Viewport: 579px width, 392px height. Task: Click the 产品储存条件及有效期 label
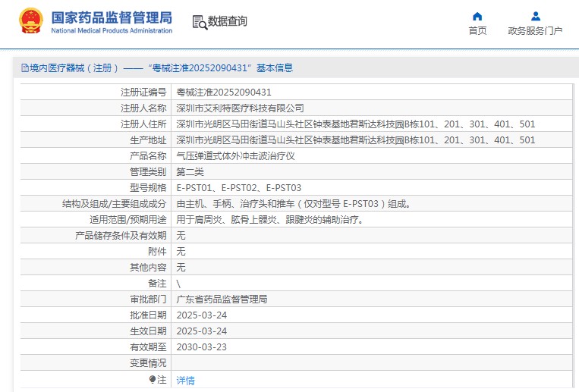pos(121,236)
